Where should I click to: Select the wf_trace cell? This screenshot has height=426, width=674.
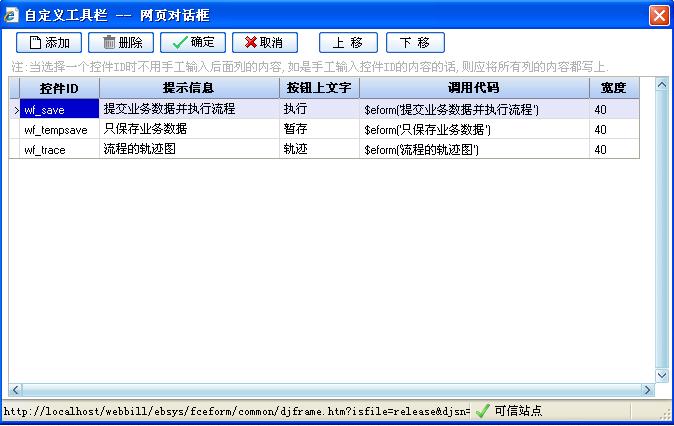[59, 149]
